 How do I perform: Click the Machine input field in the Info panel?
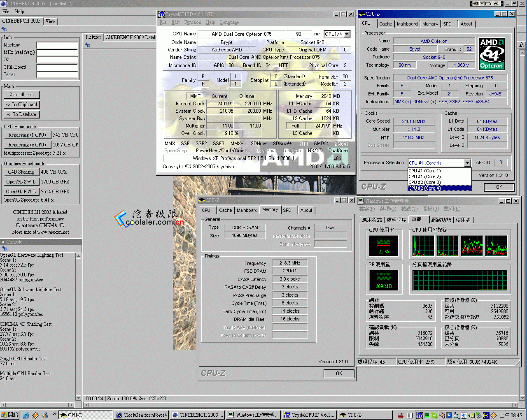(x=57, y=45)
